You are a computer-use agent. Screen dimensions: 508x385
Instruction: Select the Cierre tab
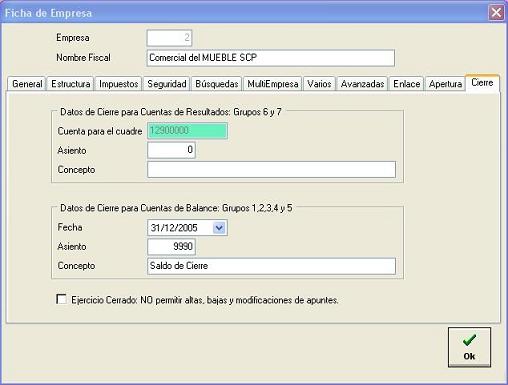482,82
